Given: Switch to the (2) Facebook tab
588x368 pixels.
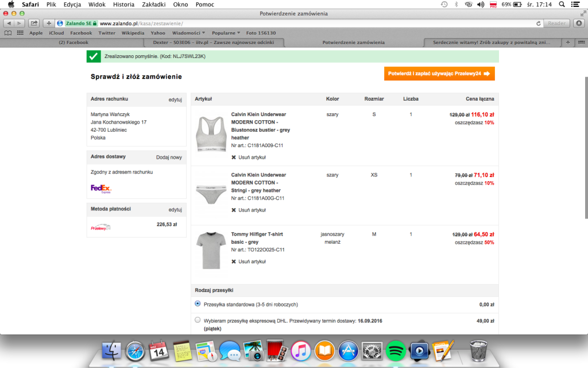Looking at the screenshot, I should point(73,43).
